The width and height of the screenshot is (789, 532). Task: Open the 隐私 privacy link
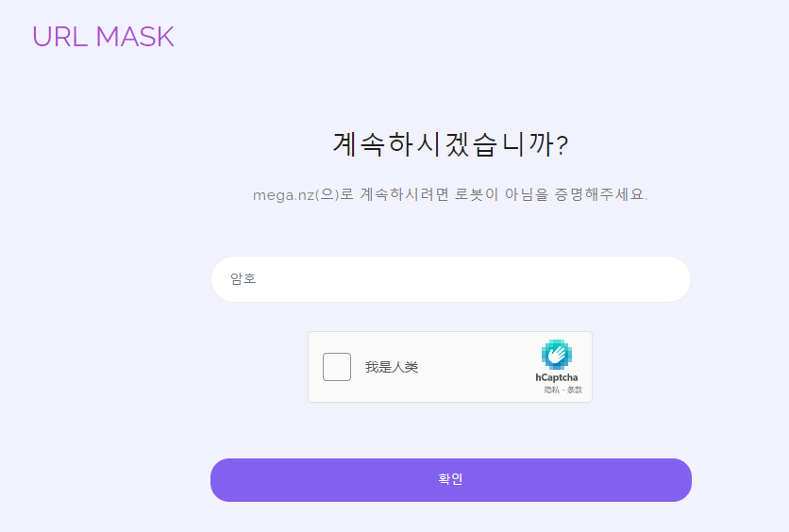tap(551, 391)
